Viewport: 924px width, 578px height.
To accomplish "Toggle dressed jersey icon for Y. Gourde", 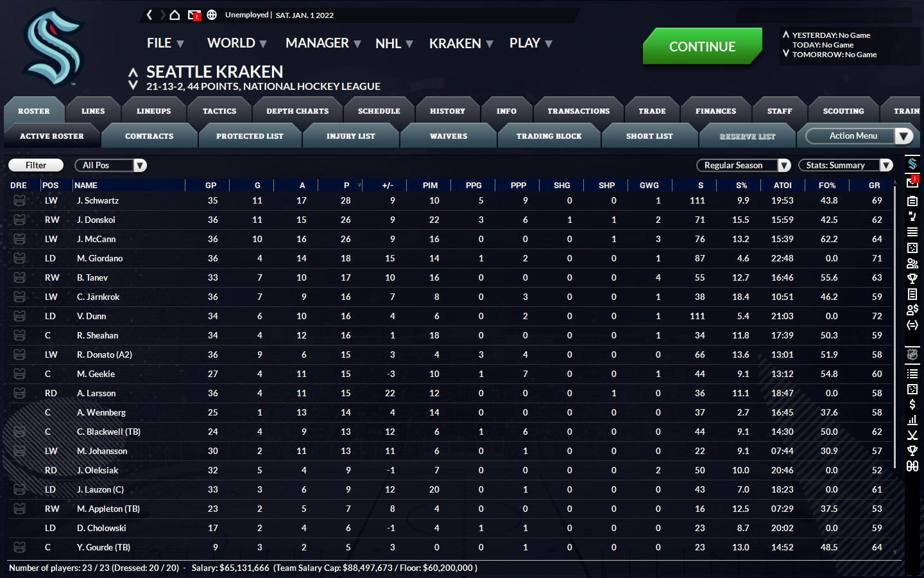I will pos(19,547).
